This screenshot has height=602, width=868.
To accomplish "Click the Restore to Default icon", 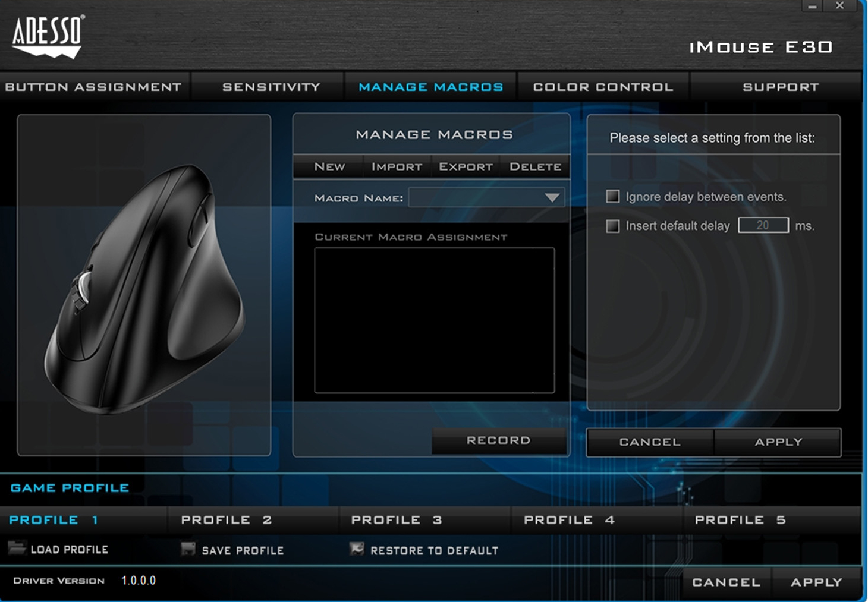I will click(357, 549).
